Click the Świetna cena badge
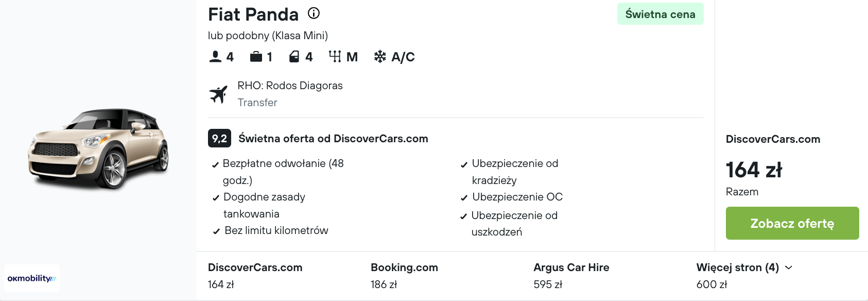This screenshot has width=868, height=301. pos(661,14)
